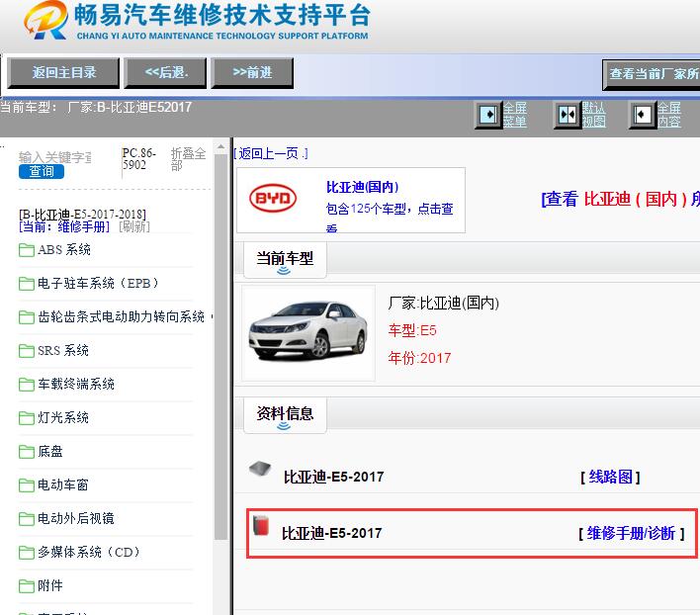Click 查看 比亚迪(国内) all models link
The width and height of the screenshot is (700, 615).
click(621, 199)
